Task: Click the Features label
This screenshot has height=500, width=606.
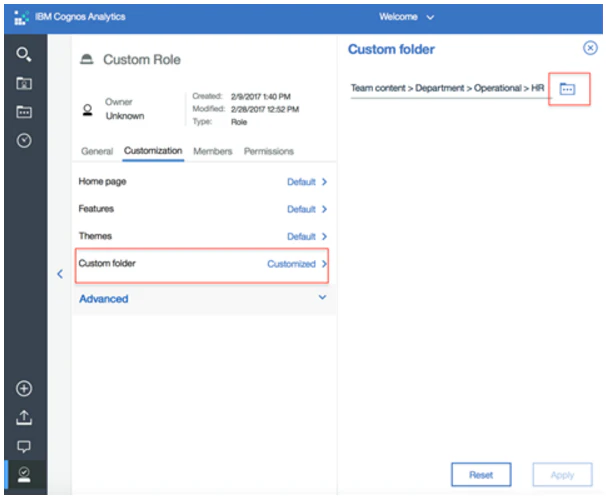Action: [x=96, y=209]
